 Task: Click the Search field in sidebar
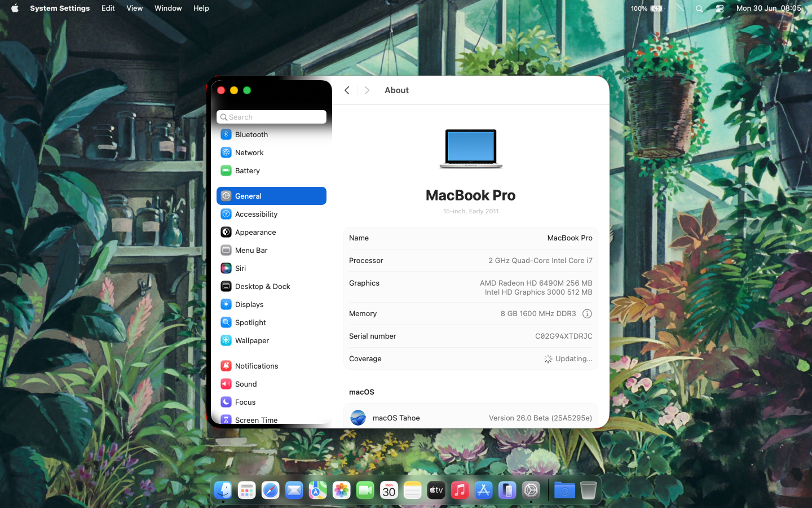[272, 117]
